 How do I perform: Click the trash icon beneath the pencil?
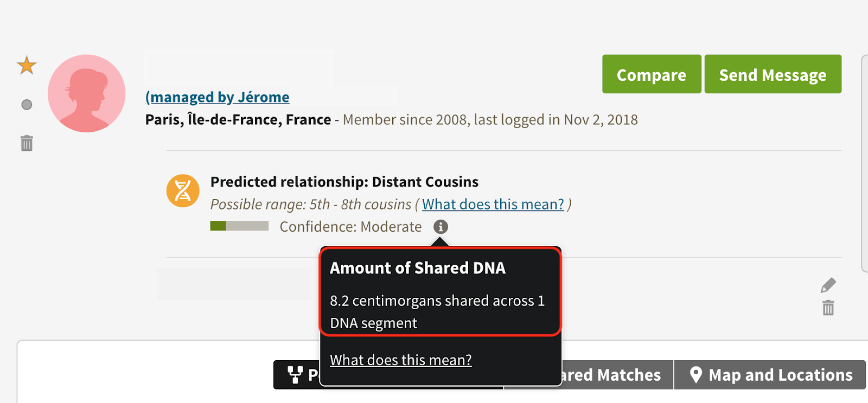point(828,308)
